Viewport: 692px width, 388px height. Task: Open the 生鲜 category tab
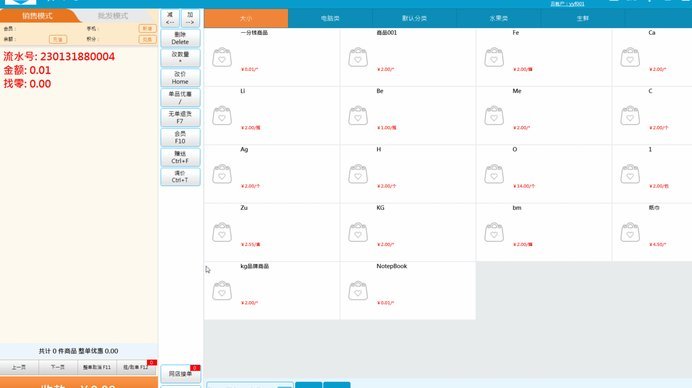pyautogui.click(x=583, y=19)
